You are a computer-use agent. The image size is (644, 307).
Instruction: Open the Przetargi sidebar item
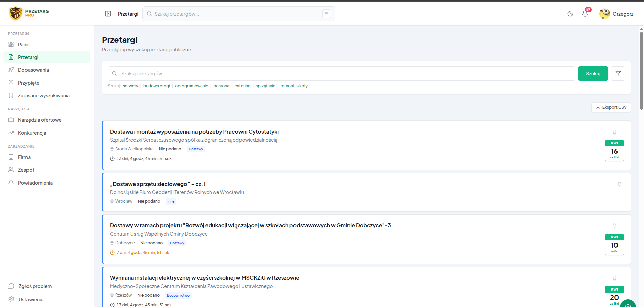pyautogui.click(x=47, y=57)
